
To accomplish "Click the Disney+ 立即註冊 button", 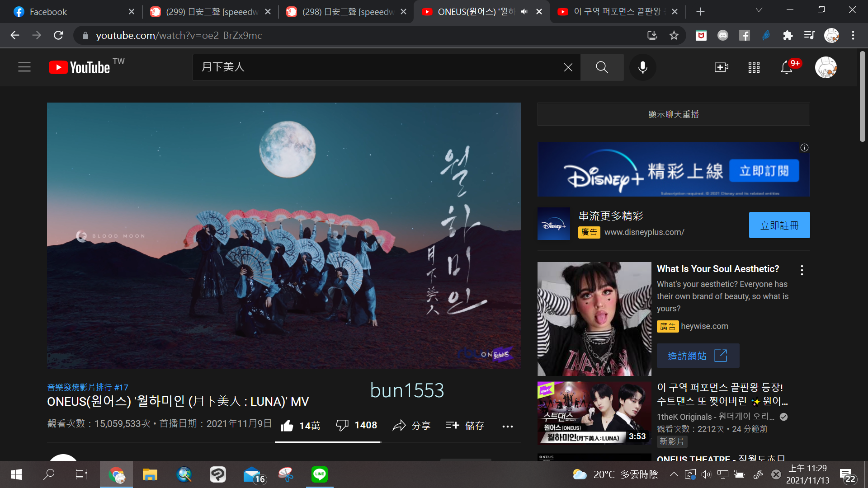I will pos(779,225).
